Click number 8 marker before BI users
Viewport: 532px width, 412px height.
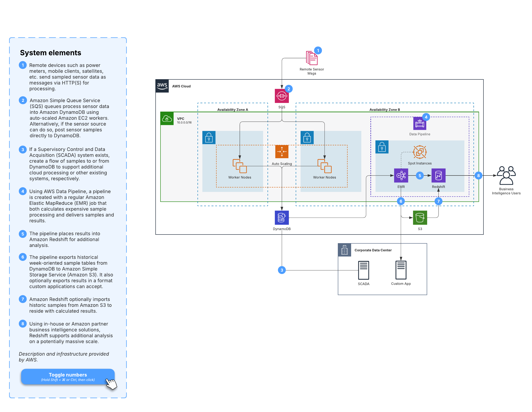[478, 175]
